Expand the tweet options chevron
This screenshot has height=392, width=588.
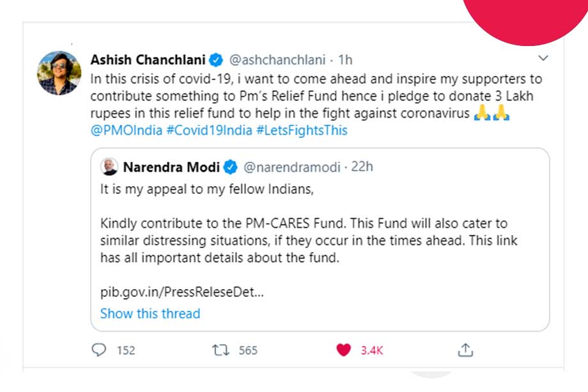pyautogui.click(x=543, y=59)
